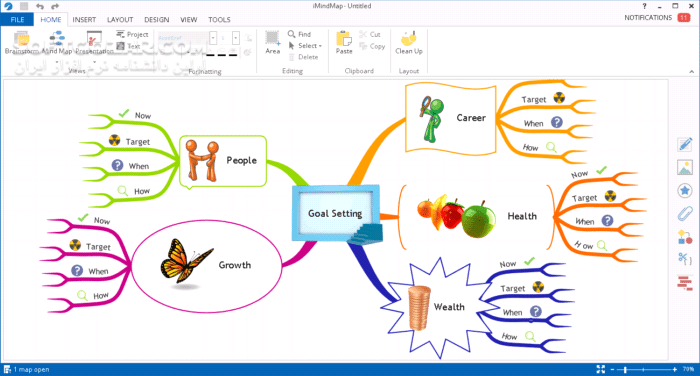Viewport: 700px width, 376px height.
Task: Collapse the ribbon with the chevron
Action: point(691,71)
